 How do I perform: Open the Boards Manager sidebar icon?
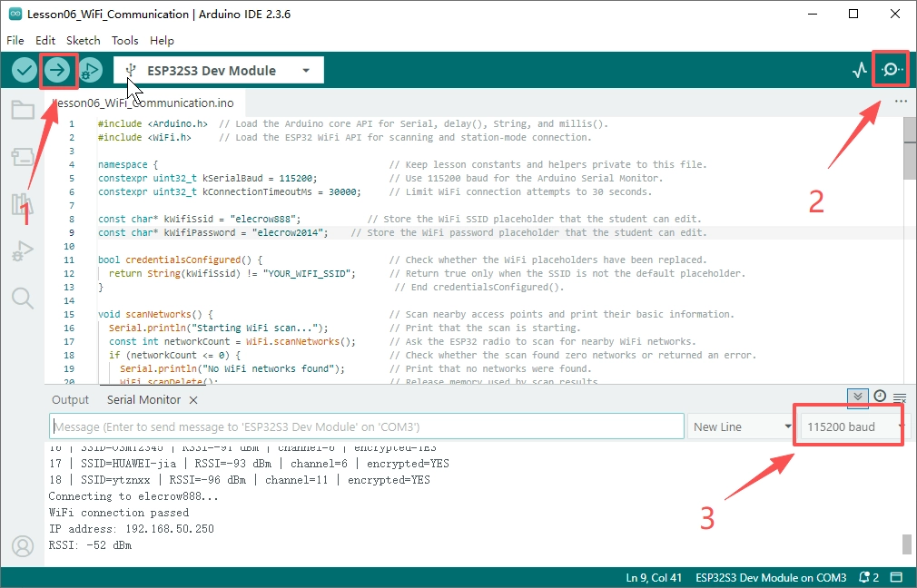coord(23,157)
